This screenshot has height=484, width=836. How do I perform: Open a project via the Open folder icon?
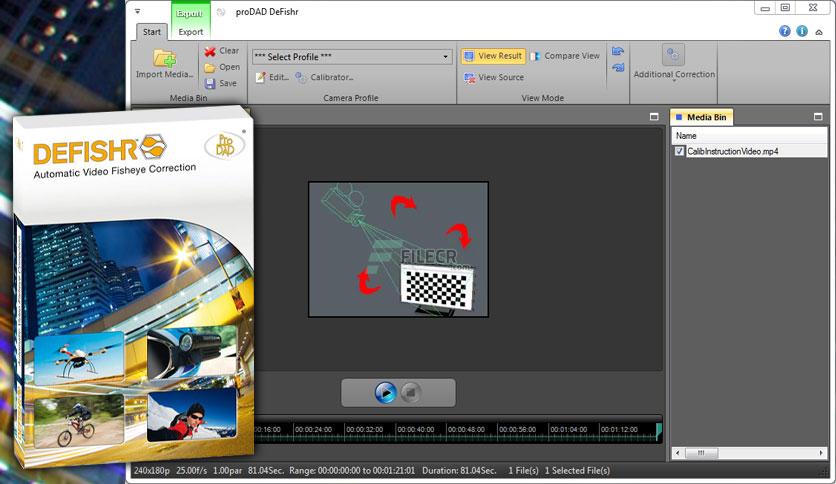pos(210,68)
